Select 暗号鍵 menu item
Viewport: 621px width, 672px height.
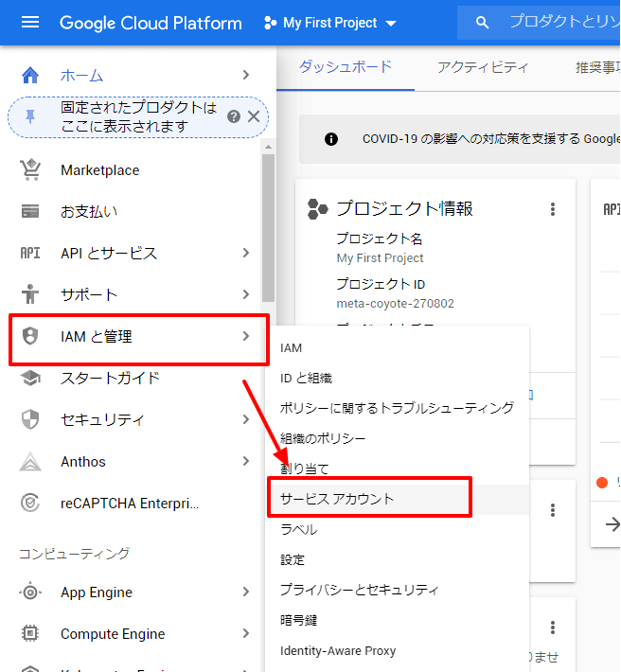coord(397,620)
